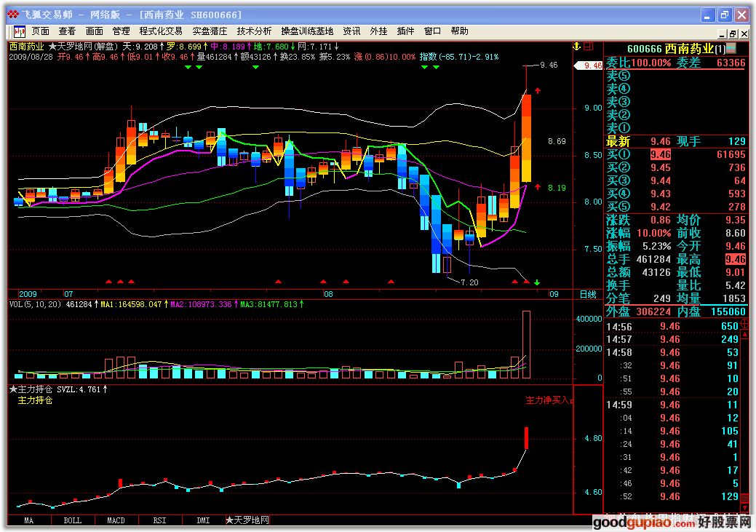Click the ★天罗地网(解盘) indicator name in chart header
Viewport: 756px width, 532px height.
(84, 47)
